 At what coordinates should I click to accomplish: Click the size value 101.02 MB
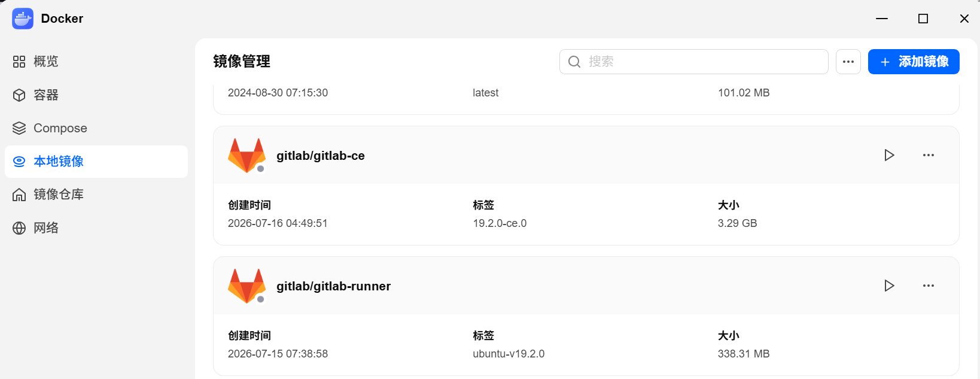click(744, 93)
